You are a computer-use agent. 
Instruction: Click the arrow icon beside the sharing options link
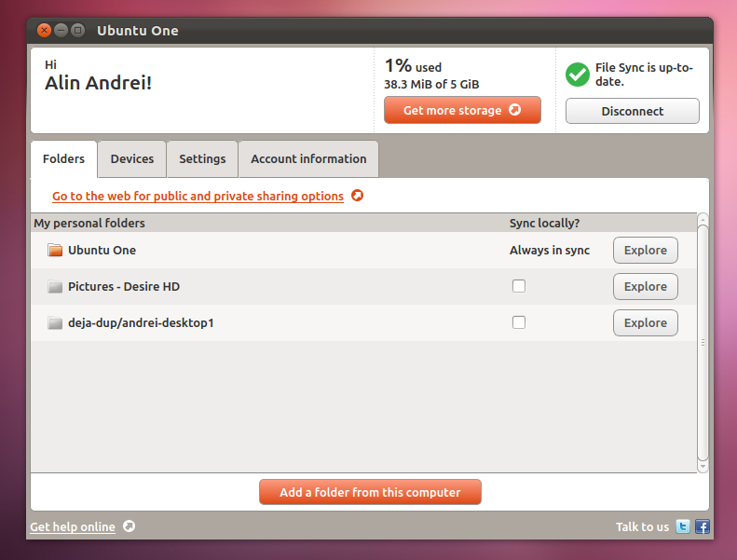click(x=357, y=195)
